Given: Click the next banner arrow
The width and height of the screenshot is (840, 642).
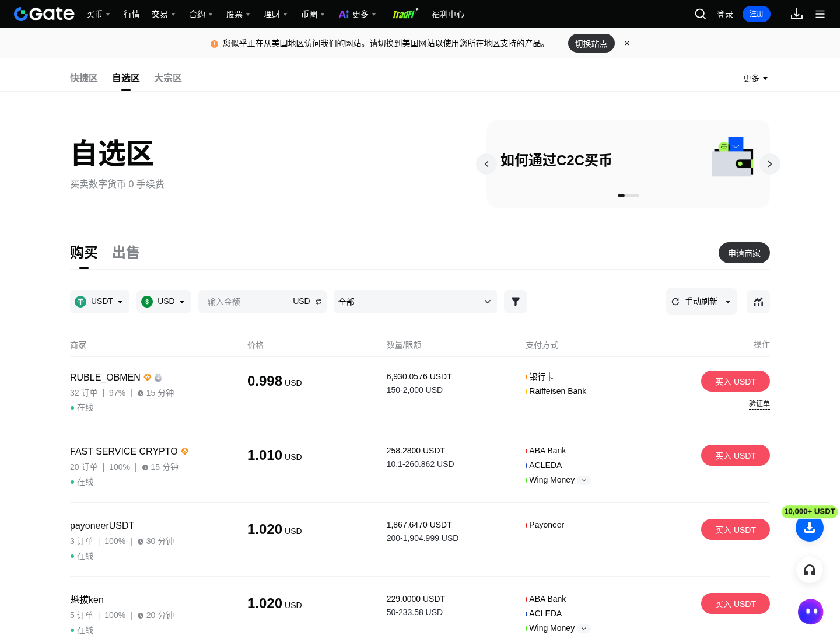Looking at the screenshot, I should [x=770, y=164].
